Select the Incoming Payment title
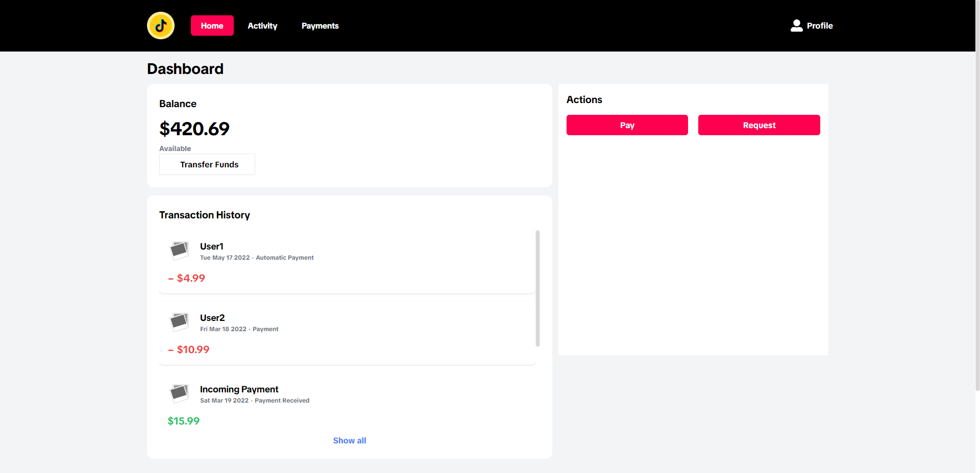This screenshot has height=473, width=980. point(239,389)
